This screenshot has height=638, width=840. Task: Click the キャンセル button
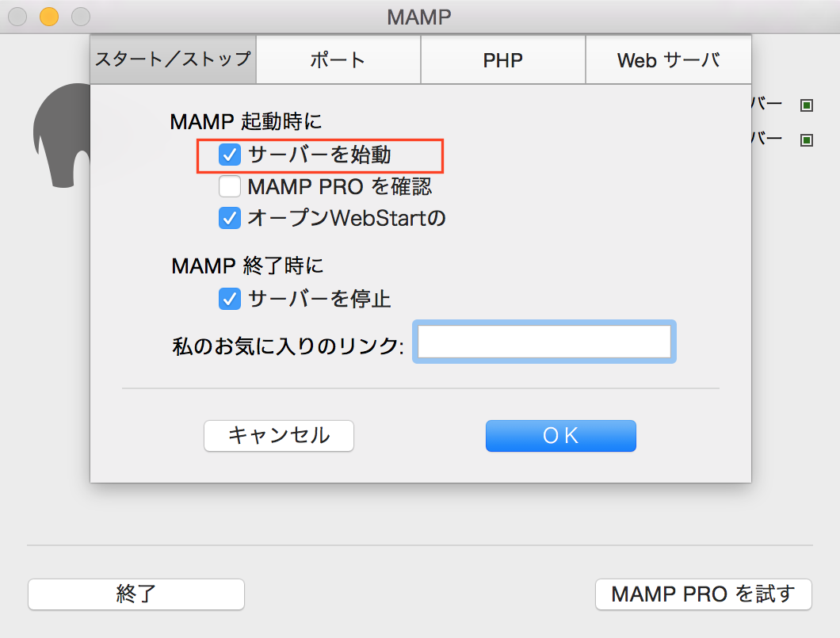pyautogui.click(x=278, y=435)
